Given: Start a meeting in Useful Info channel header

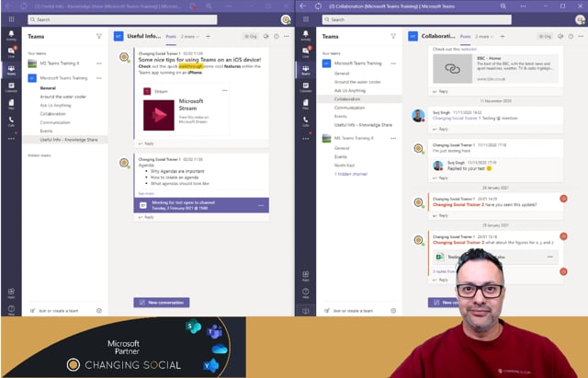Looking at the screenshot, I should pyautogui.click(x=266, y=36).
